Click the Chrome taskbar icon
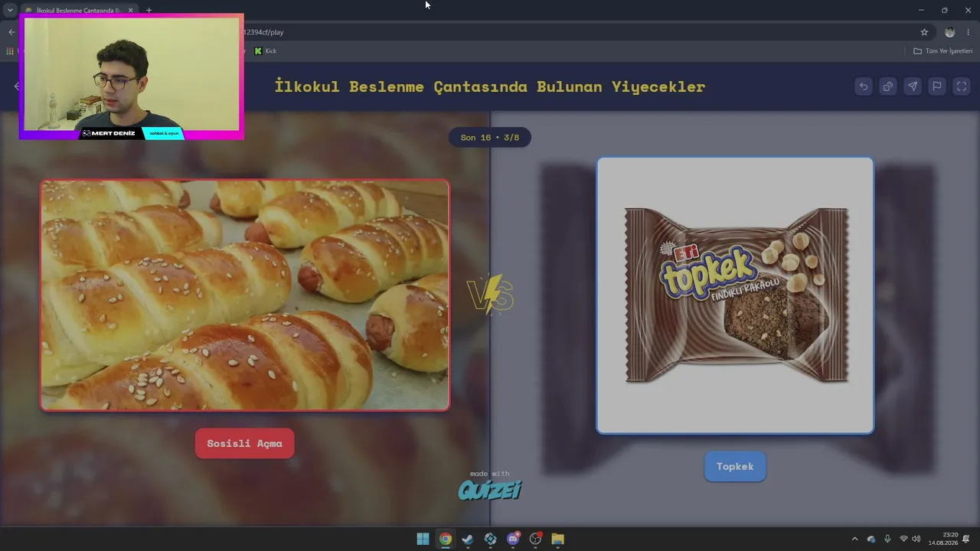The width and height of the screenshot is (980, 551). pyautogui.click(x=445, y=539)
